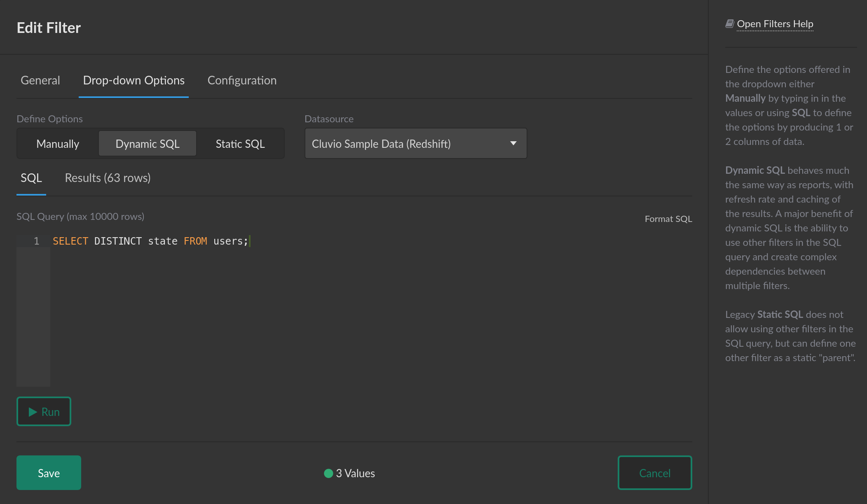The height and width of the screenshot is (504, 867).
Task: Select the Drop-down Options tab
Action: pyautogui.click(x=134, y=80)
